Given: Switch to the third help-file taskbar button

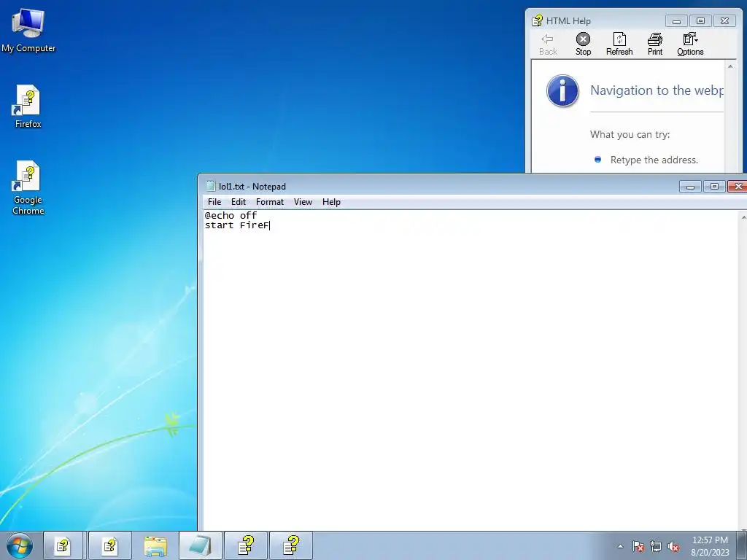Looking at the screenshot, I should coord(246,545).
